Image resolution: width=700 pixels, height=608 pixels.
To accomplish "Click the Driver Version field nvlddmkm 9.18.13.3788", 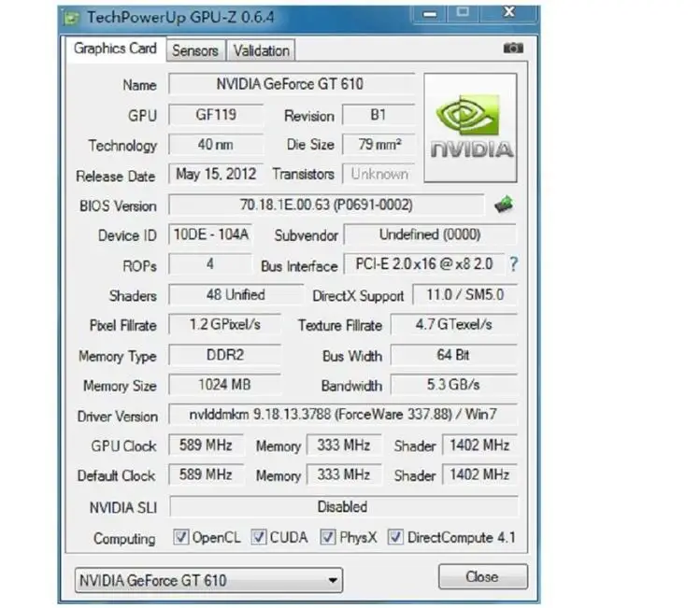I will (x=343, y=415).
